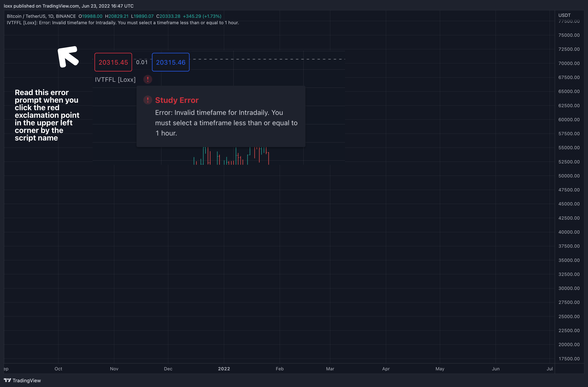Click the bold 2022 label on the time axis
Screen dimensions: 588x387
pyautogui.click(x=224, y=369)
